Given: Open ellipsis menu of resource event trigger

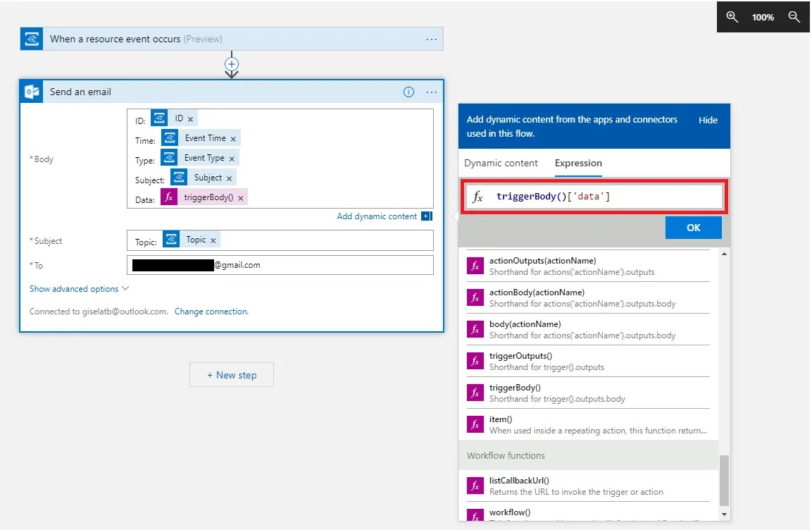Looking at the screenshot, I should tap(432, 39).
